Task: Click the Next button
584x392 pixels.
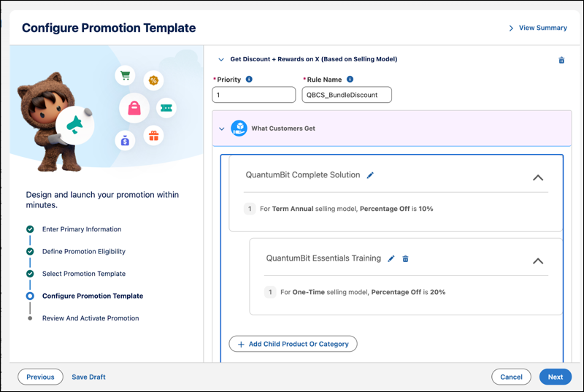Action: [x=556, y=377]
